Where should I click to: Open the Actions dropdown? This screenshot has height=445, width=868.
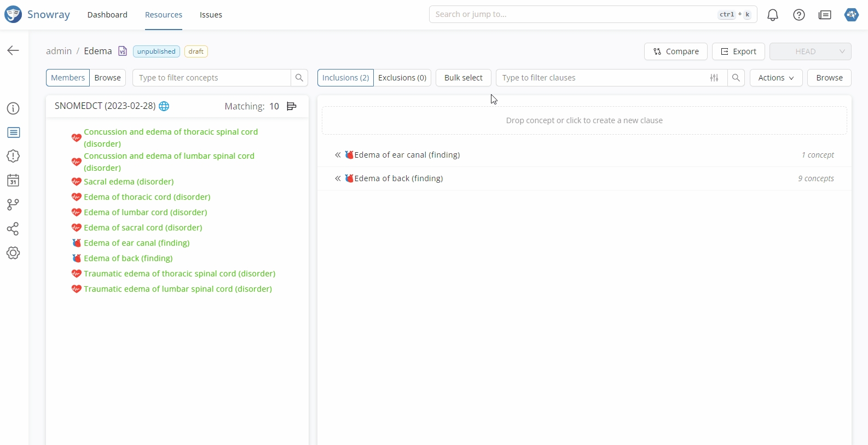coord(776,78)
